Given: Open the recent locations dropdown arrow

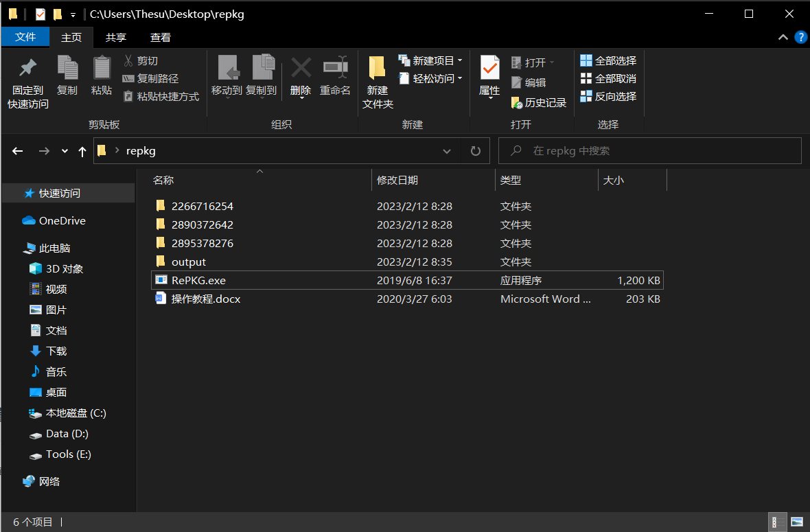Looking at the screenshot, I should (65, 151).
